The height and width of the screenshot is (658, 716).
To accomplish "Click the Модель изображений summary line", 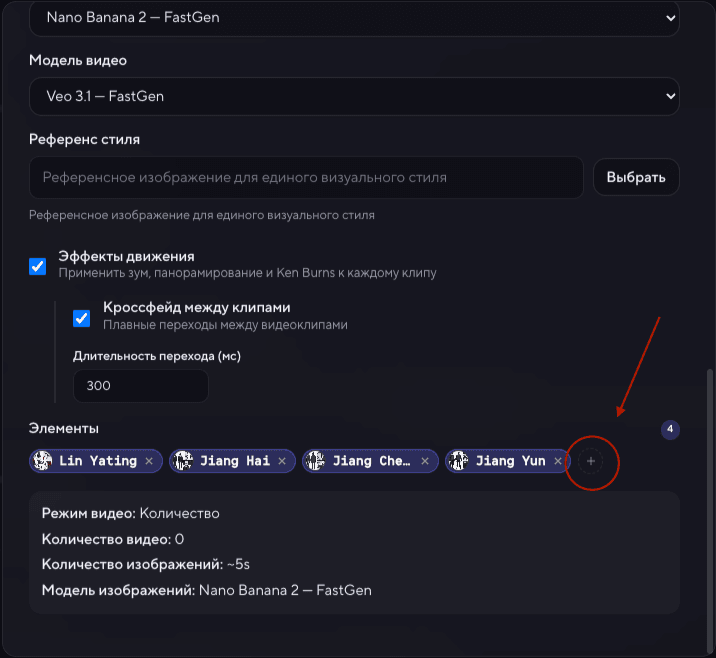I will 207,590.
